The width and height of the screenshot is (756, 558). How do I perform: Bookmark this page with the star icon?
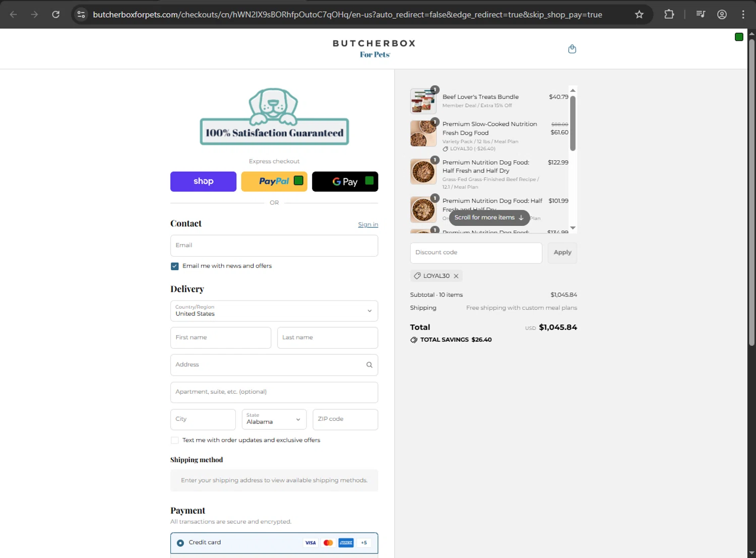(x=639, y=14)
